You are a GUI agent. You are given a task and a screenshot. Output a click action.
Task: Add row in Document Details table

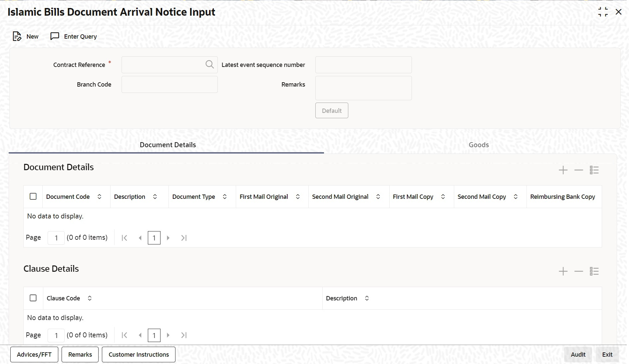point(563,170)
